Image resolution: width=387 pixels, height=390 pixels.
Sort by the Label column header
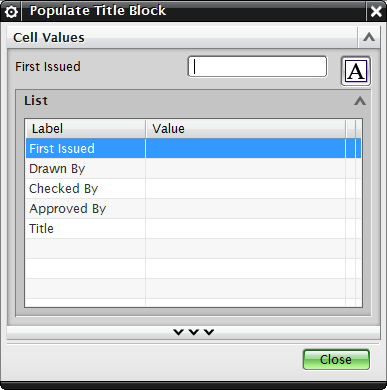coord(86,129)
